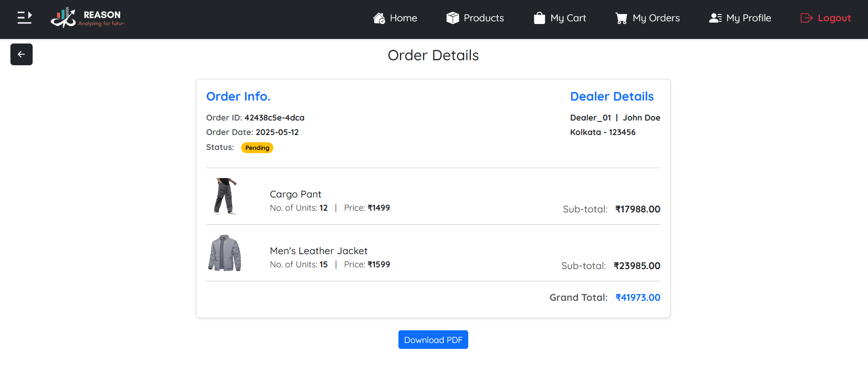868x367 pixels.
Task: Open the Products menu item
Action: click(x=484, y=18)
